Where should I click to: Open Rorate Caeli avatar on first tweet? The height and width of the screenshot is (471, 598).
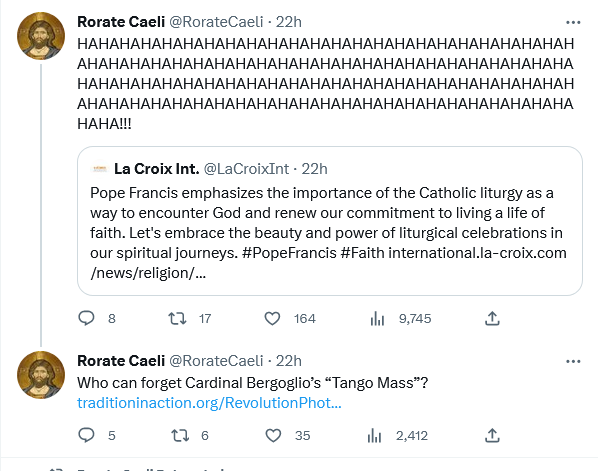tap(41, 36)
